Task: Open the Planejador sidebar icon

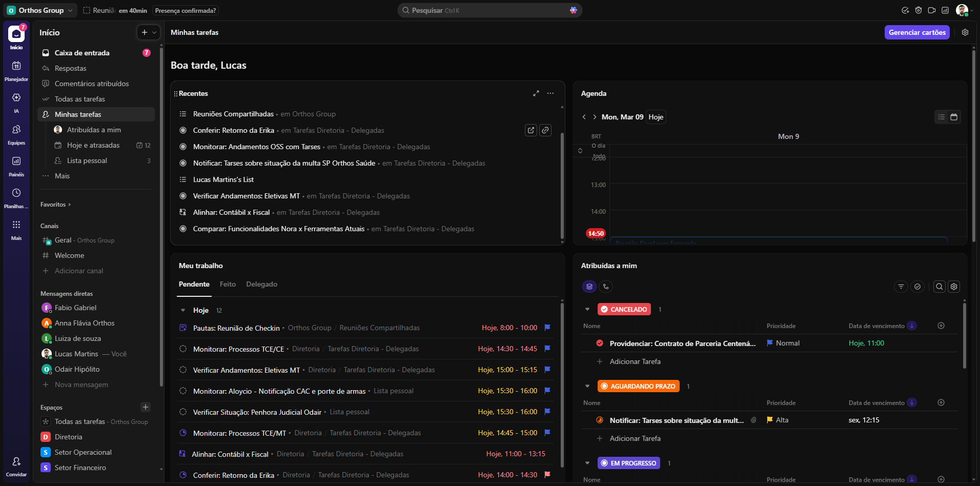Action: click(x=16, y=70)
